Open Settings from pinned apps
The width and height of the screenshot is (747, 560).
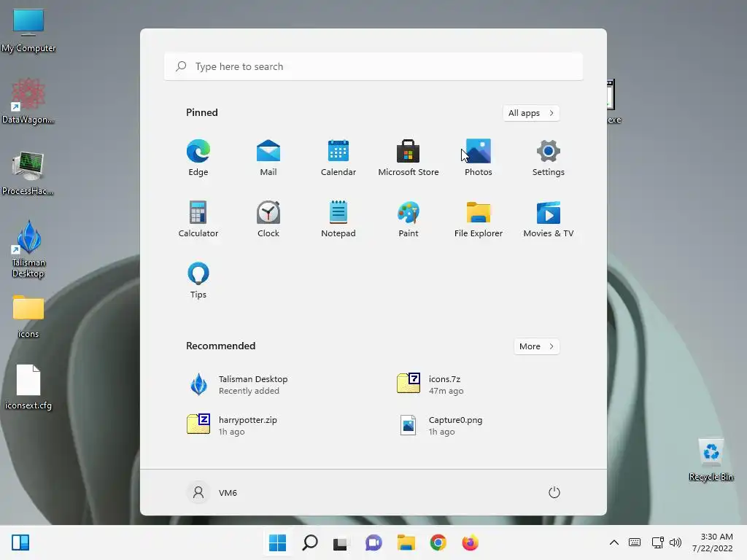(x=549, y=157)
